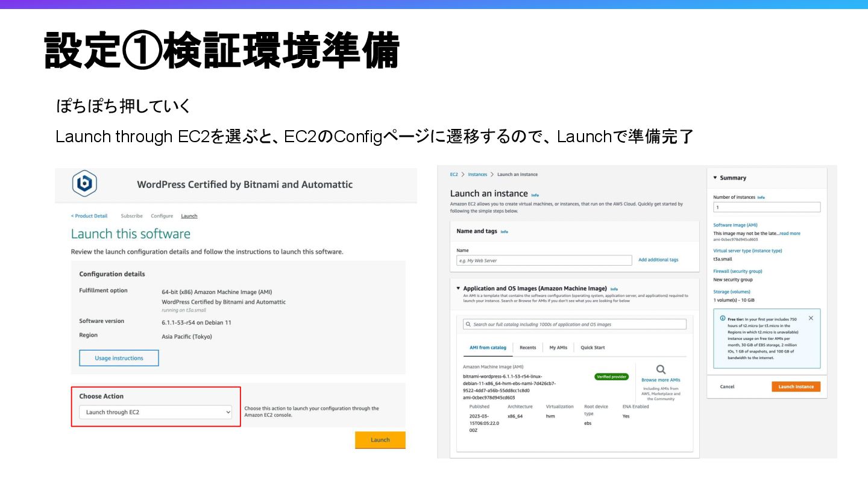Click Virtual server type (instance type) link
The height and width of the screenshot is (488, 868).
coord(747,251)
